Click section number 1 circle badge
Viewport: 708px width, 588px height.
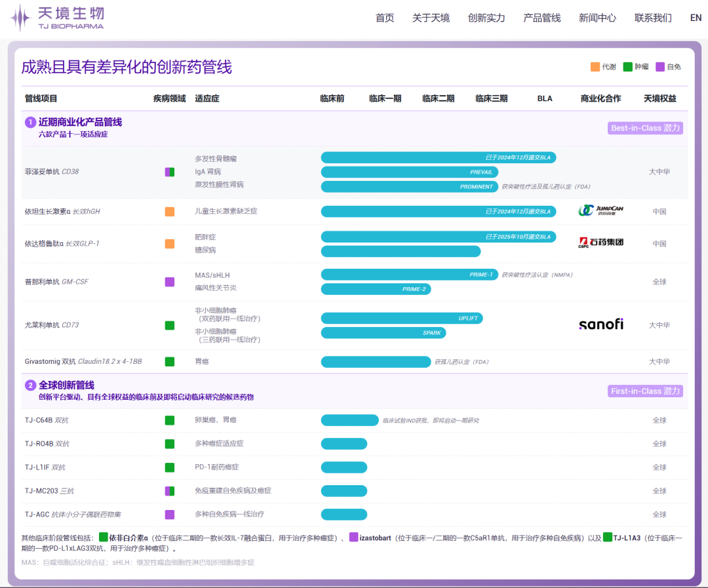click(x=30, y=123)
